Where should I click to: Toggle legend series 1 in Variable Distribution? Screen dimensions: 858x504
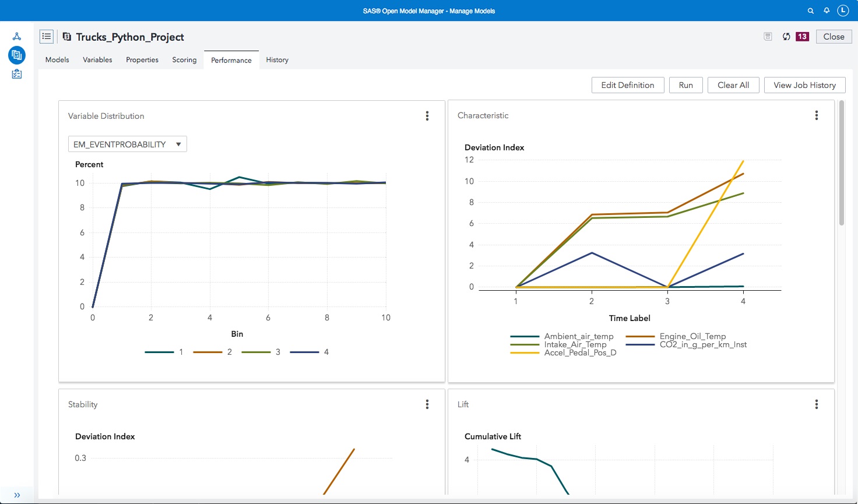click(x=164, y=352)
